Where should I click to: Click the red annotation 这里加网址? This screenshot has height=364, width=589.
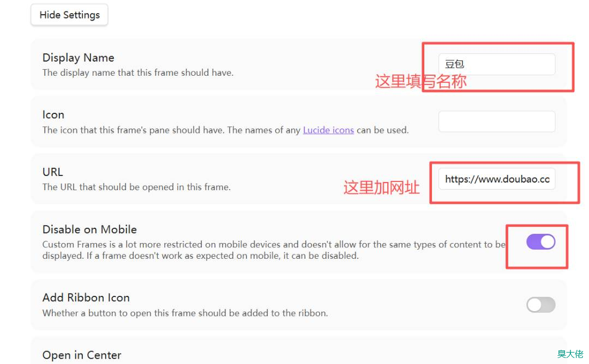pyautogui.click(x=381, y=188)
